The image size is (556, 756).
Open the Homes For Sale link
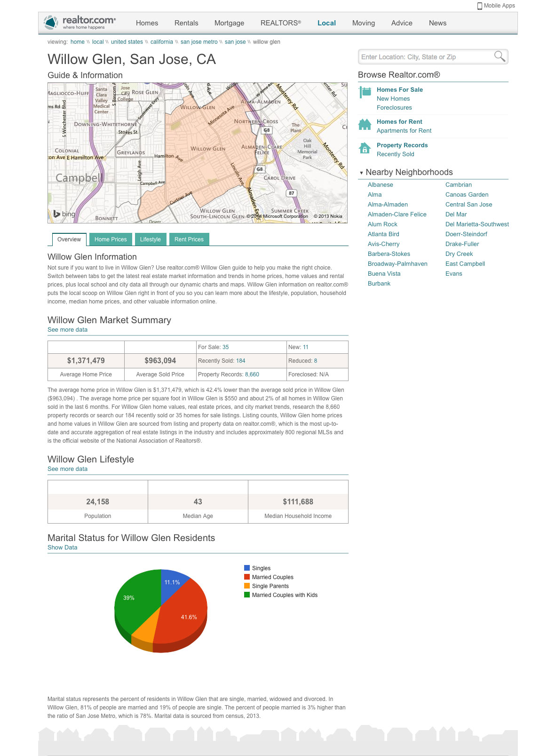coord(400,90)
